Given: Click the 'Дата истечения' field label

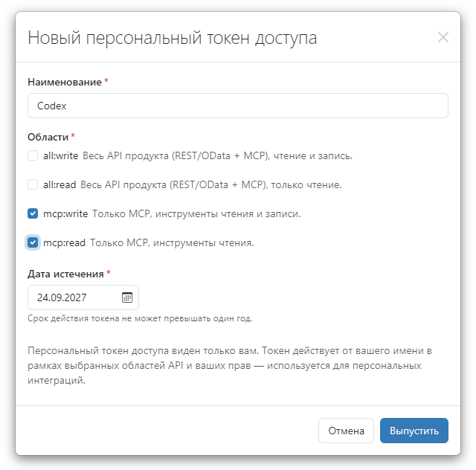Looking at the screenshot, I should tap(65, 274).
